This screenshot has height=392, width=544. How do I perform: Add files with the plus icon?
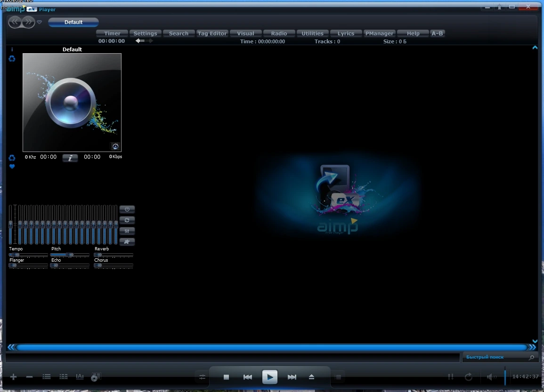13,377
